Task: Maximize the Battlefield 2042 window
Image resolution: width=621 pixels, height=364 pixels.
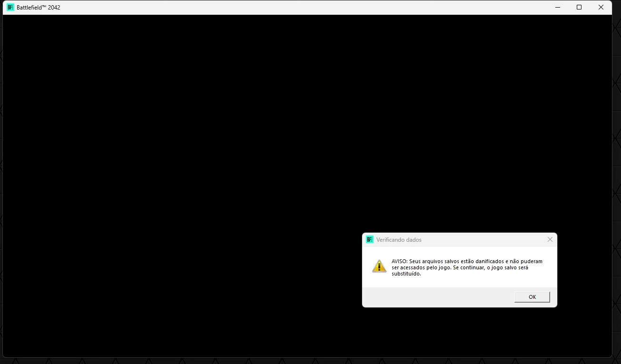Action: point(579,7)
